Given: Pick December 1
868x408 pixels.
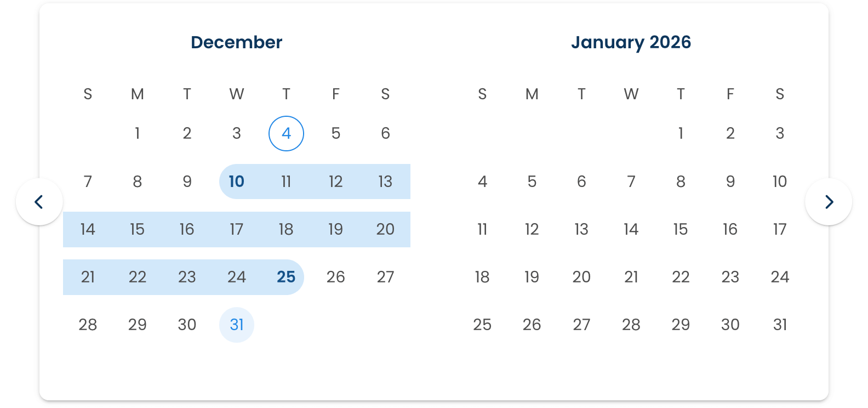Looking at the screenshot, I should 138,133.
